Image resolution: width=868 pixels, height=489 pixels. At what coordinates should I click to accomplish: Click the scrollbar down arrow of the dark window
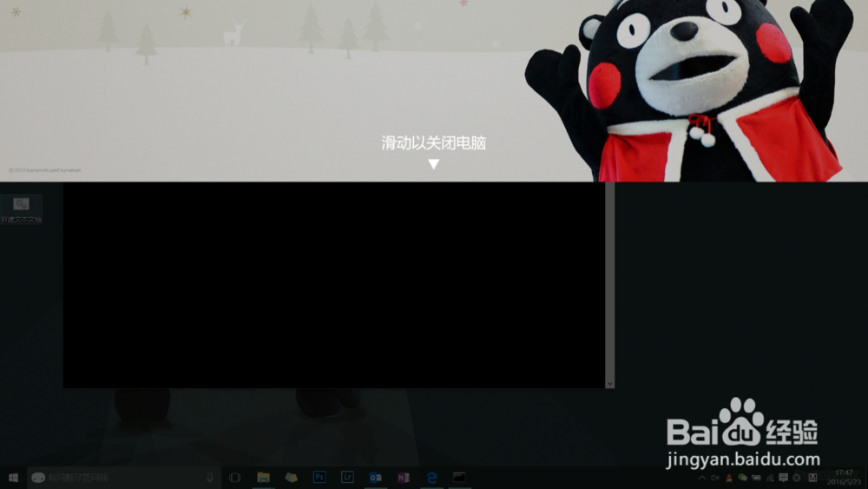[609, 383]
